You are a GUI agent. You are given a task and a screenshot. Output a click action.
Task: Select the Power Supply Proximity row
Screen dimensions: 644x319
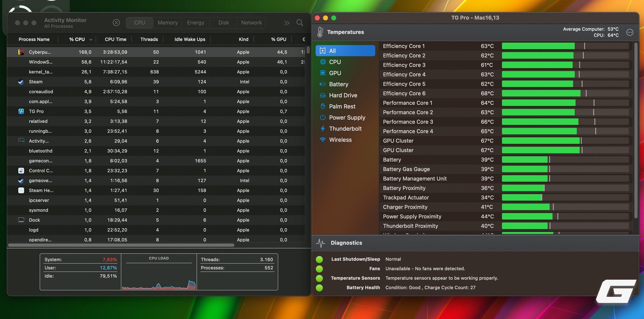coord(506,217)
